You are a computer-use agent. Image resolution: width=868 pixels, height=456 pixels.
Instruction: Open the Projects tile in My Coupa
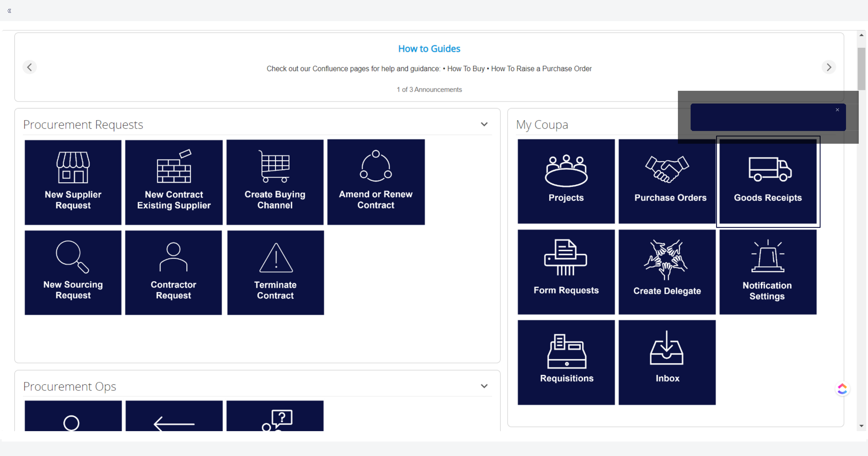click(566, 181)
